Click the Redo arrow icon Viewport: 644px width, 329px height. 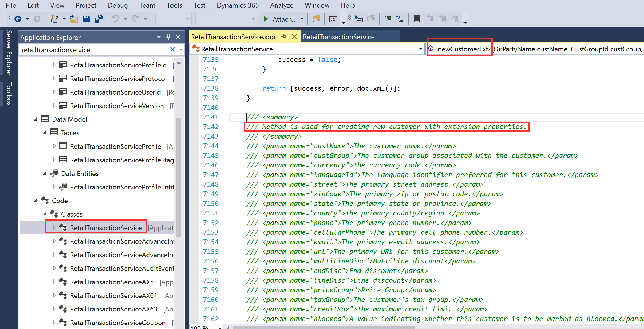tap(136, 19)
